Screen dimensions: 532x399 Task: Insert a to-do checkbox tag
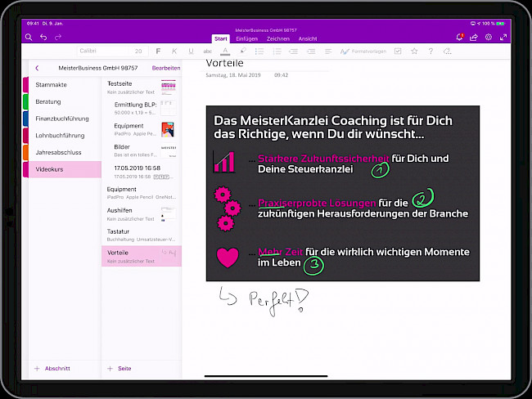398,52
